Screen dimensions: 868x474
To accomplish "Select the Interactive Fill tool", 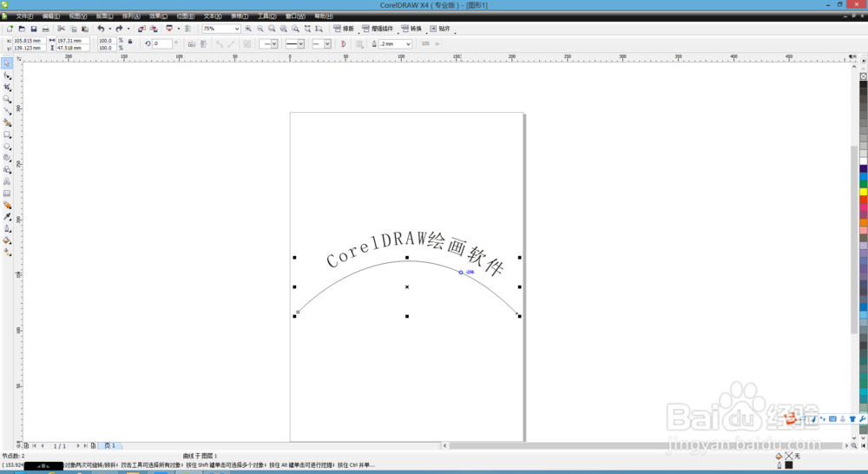I will pos(7,252).
